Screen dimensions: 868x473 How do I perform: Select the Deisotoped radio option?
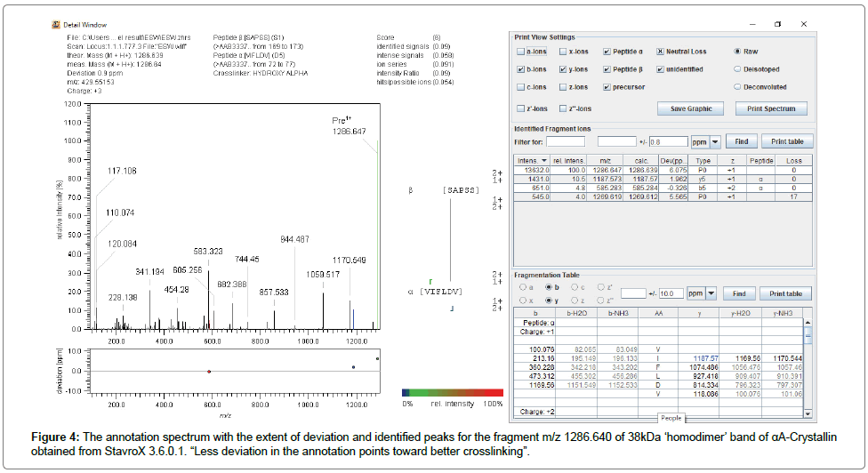click(737, 69)
